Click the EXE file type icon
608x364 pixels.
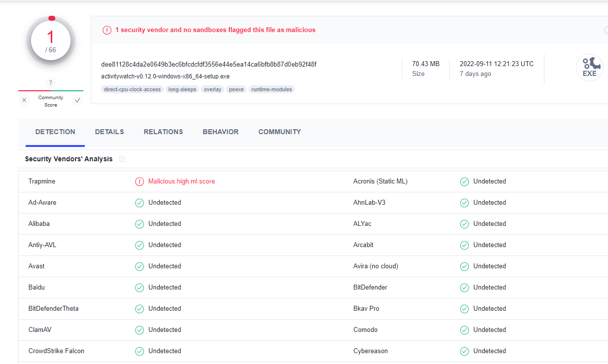tap(589, 67)
